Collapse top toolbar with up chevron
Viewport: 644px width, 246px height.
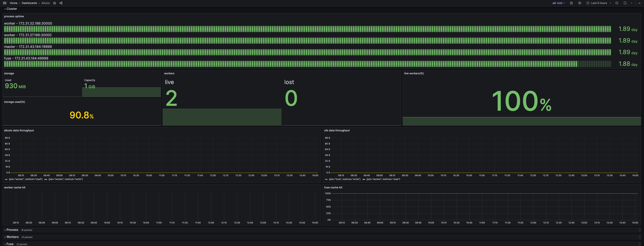pyautogui.click(x=640, y=3)
